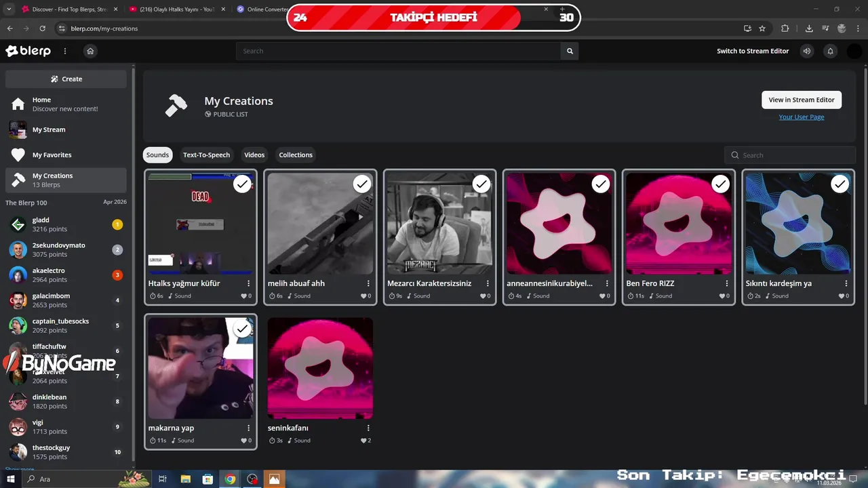Open Chrome from the Windows taskbar
Image resolution: width=868 pixels, height=488 pixels.
coord(230,479)
